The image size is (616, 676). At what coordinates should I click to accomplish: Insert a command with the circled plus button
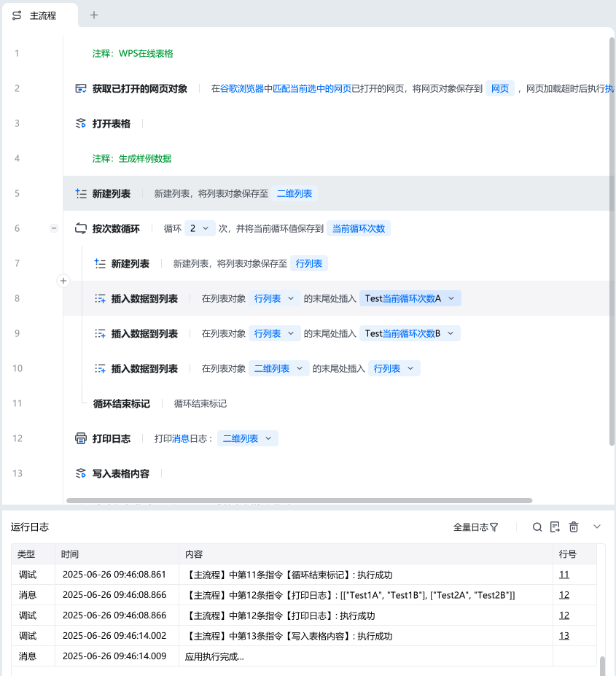pyautogui.click(x=63, y=281)
